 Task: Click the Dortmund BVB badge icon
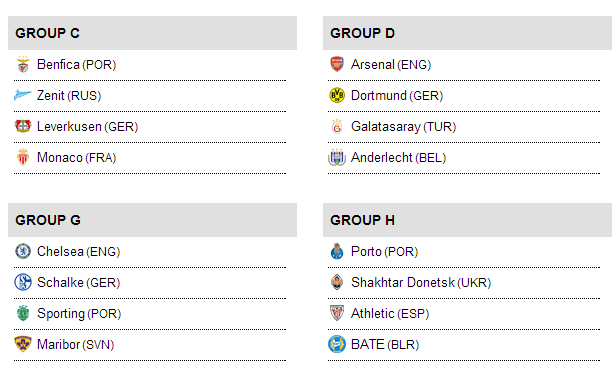[337, 95]
